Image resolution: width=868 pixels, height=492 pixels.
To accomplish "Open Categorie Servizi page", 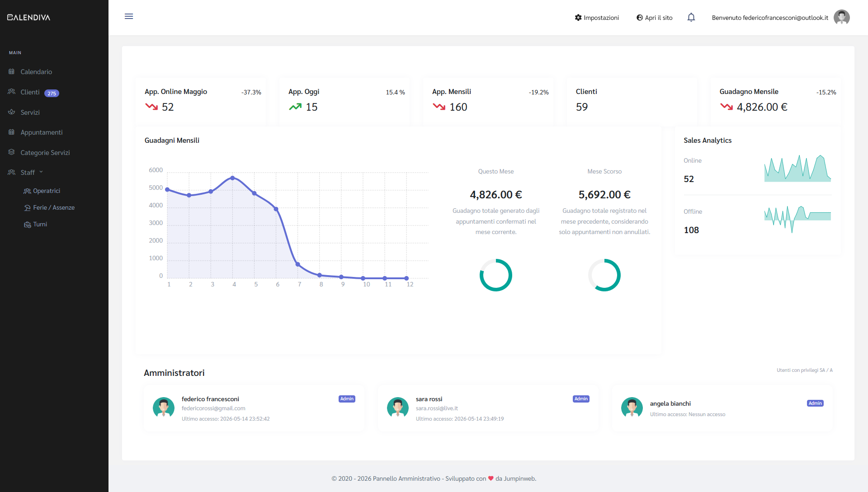I will click(45, 153).
